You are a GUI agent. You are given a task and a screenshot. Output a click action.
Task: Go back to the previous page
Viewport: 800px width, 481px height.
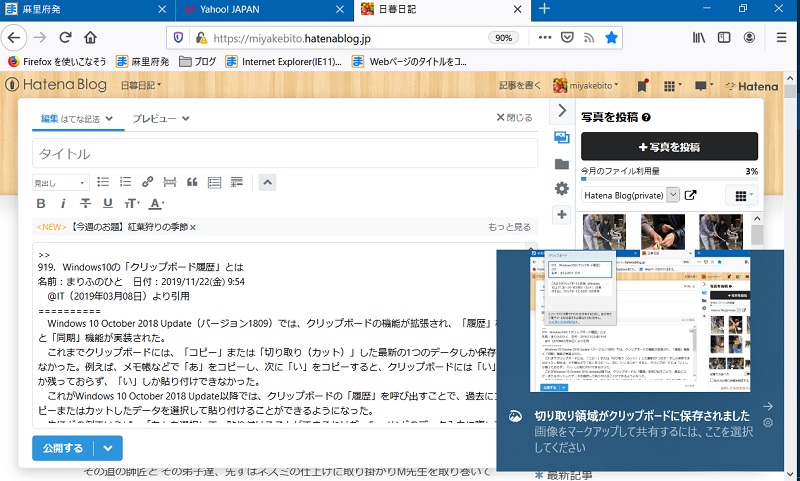pyautogui.click(x=14, y=37)
